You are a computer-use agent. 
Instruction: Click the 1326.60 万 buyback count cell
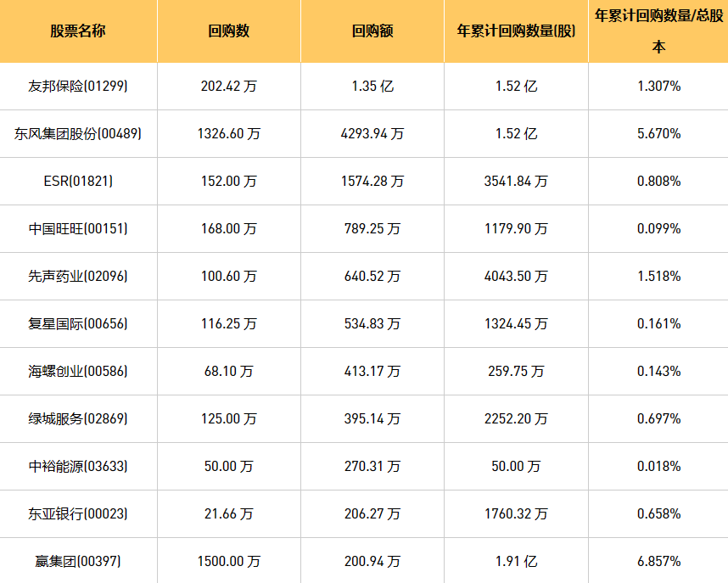pos(229,133)
